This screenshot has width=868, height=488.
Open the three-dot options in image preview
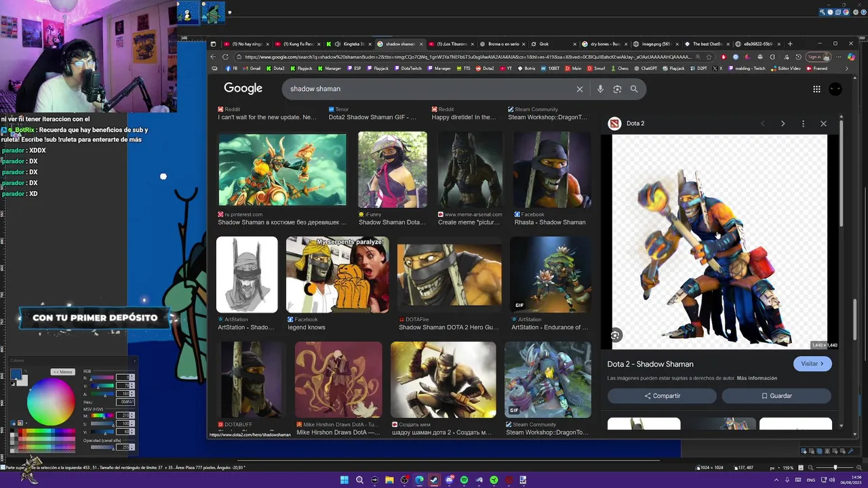[803, 123]
